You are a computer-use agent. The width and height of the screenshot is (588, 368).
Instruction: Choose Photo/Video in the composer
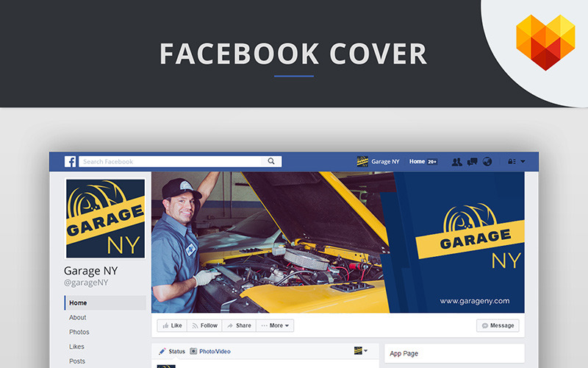click(x=215, y=352)
